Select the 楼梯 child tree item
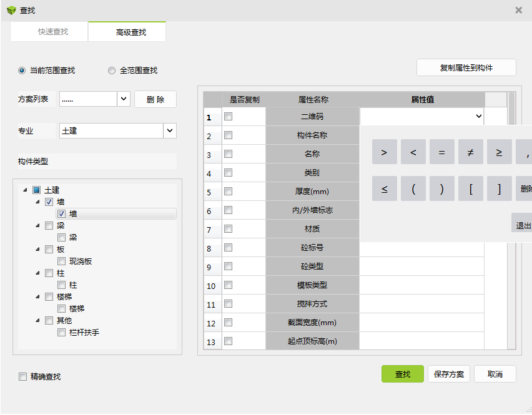 coord(77,309)
